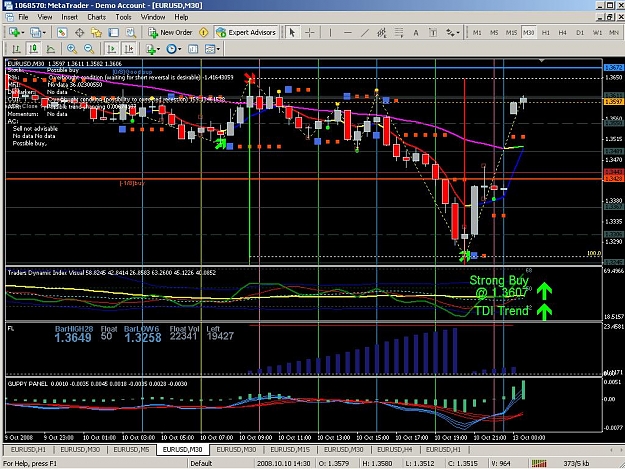Switch to W1 timeframe
The height and width of the screenshot is (469, 625).
point(597,33)
